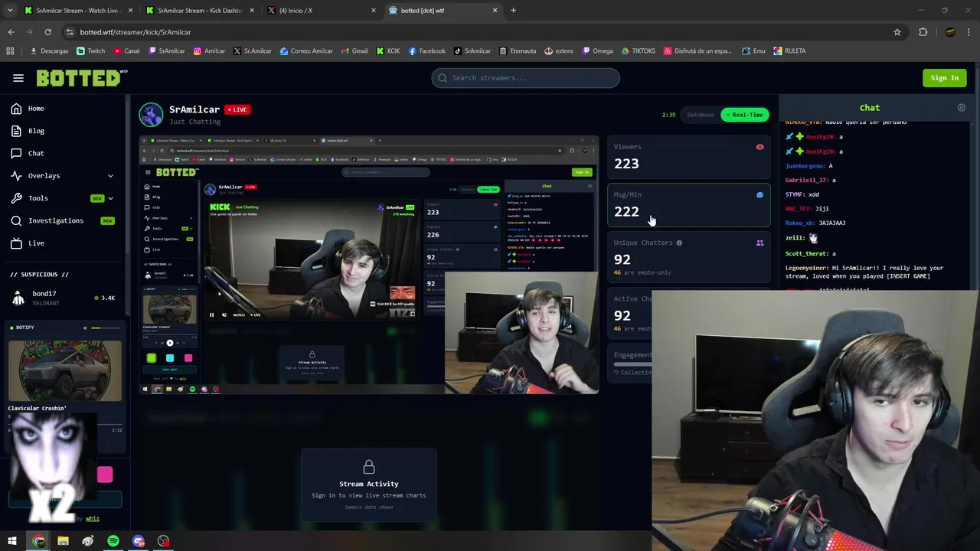Click the Rokxo_xb: JAJAJAAJ chat message
Image resolution: width=980 pixels, height=551 pixels.
click(815, 223)
